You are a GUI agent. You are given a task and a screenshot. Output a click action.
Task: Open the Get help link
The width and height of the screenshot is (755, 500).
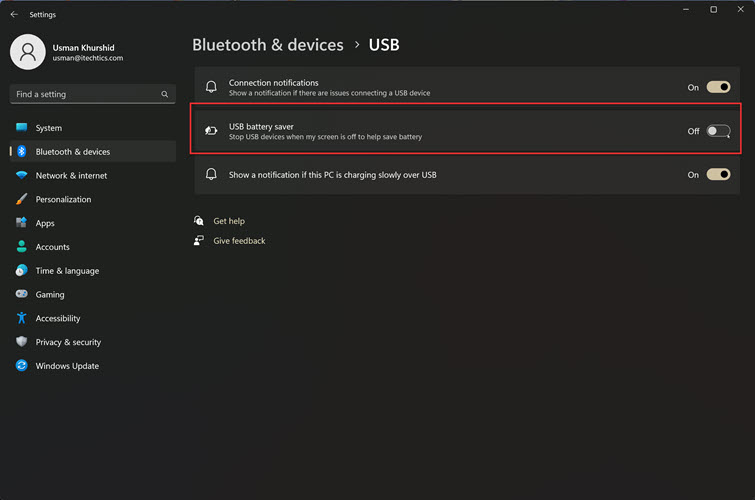point(229,221)
